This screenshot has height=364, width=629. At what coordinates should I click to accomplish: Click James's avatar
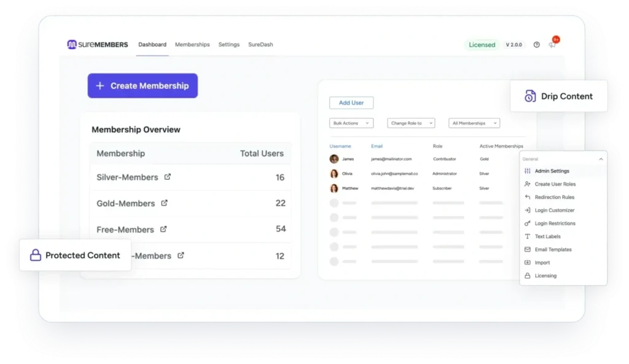click(x=334, y=159)
